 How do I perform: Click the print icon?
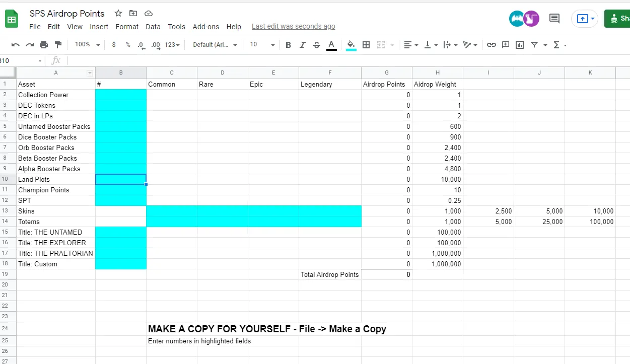pos(44,45)
